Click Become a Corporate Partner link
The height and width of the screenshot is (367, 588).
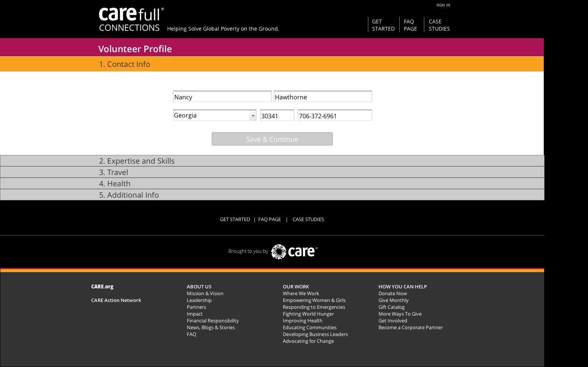[411, 327]
